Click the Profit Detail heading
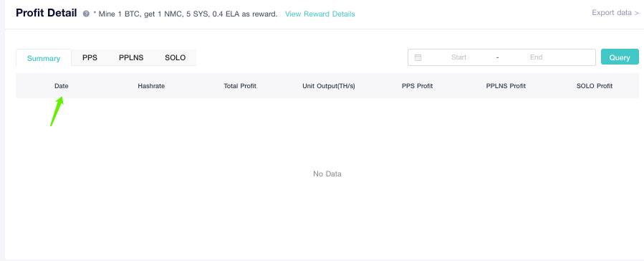This screenshot has height=261, width=644. (47, 13)
